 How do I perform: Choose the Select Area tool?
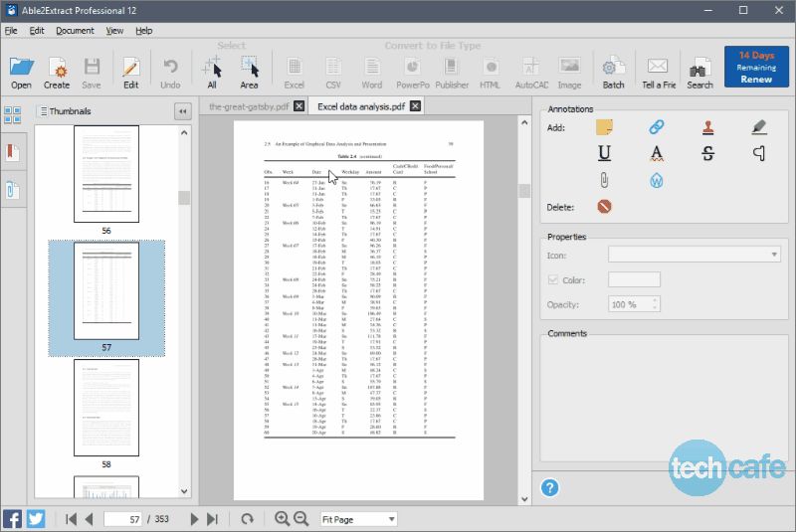click(249, 73)
